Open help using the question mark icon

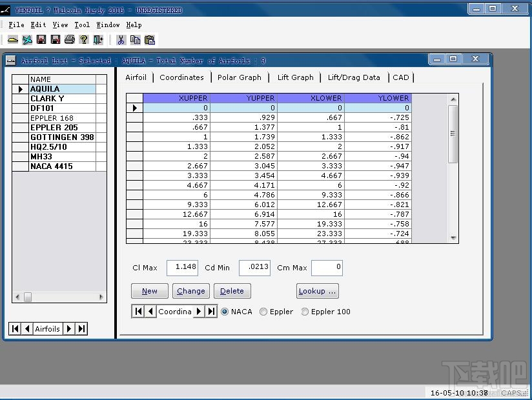click(84, 39)
